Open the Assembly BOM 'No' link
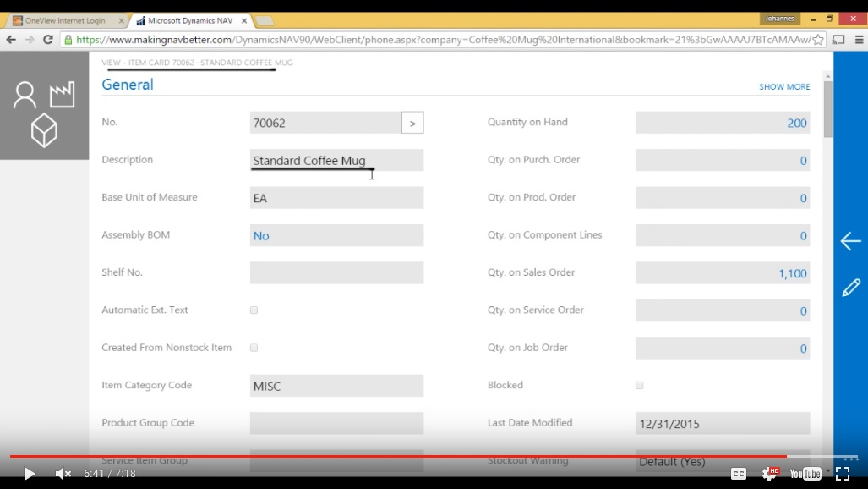 (x=261, y=236)
